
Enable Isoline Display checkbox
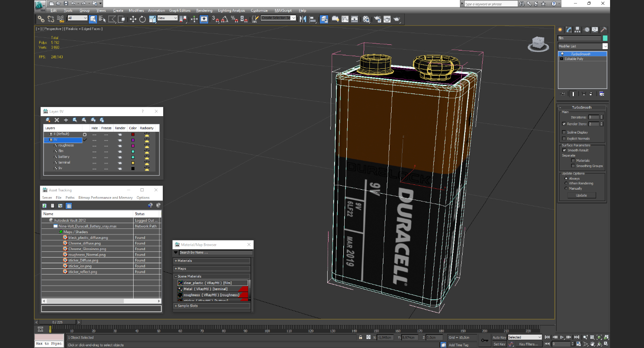click(564, 132)
